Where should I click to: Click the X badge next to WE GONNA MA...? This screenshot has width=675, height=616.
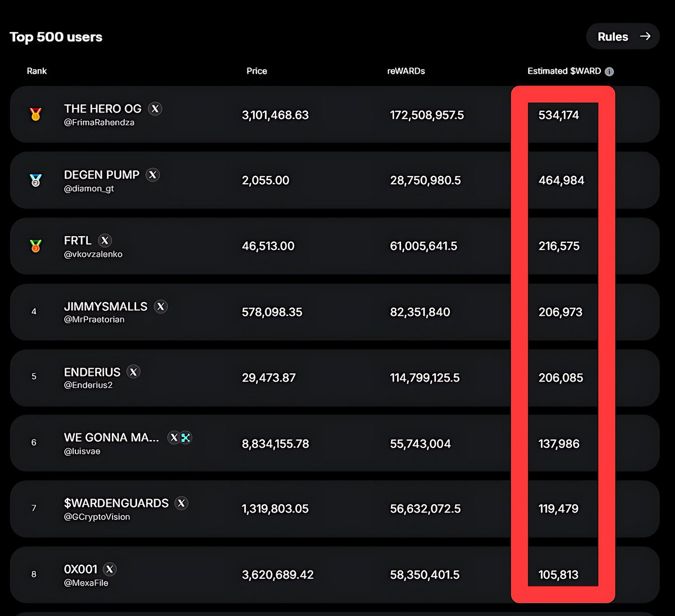coord(174,437)
